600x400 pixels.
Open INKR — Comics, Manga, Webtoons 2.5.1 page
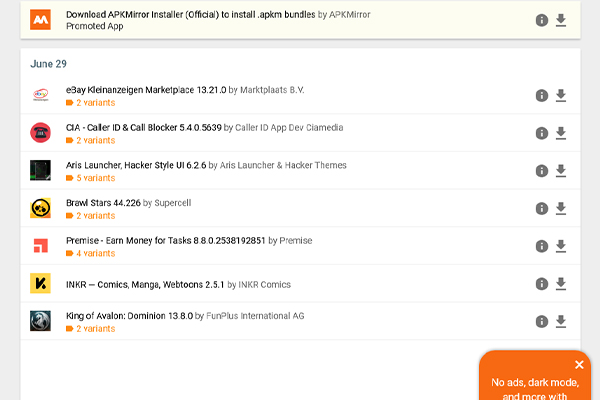[145, 284]
